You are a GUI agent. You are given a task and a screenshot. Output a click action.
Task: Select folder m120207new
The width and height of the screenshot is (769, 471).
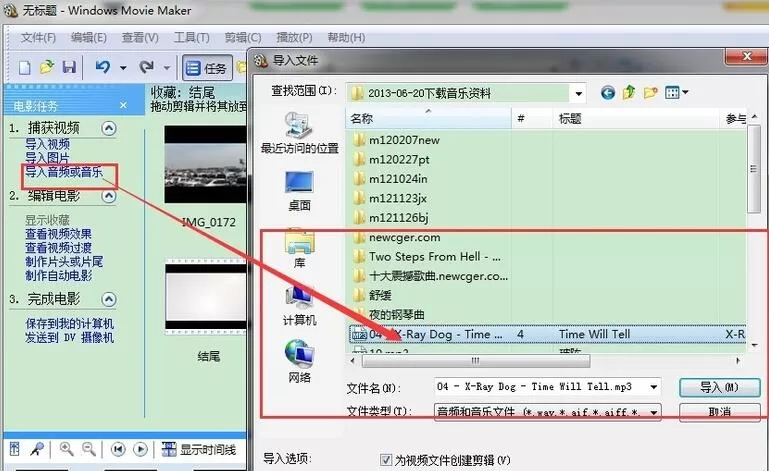[x=396, y=140]
